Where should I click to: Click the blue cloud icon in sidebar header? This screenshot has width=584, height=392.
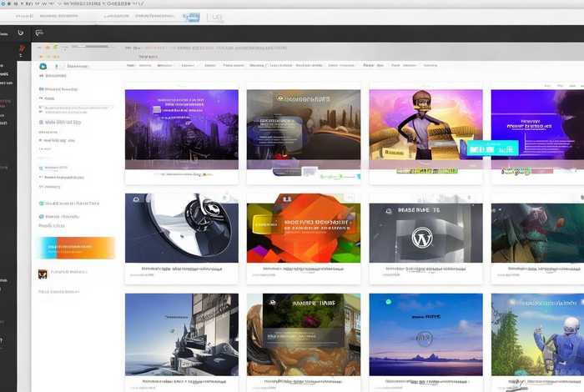coord(43,66)
